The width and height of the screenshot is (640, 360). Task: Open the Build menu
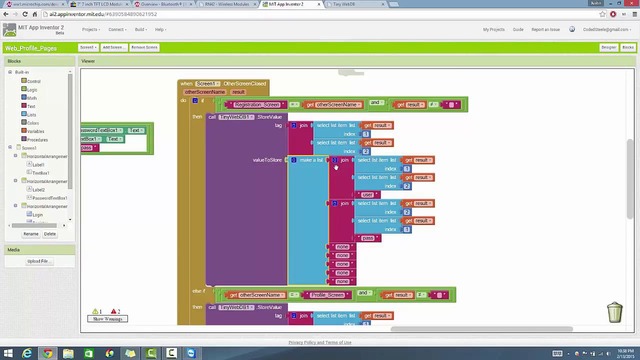pyautogui.click(x=141, y=29)
